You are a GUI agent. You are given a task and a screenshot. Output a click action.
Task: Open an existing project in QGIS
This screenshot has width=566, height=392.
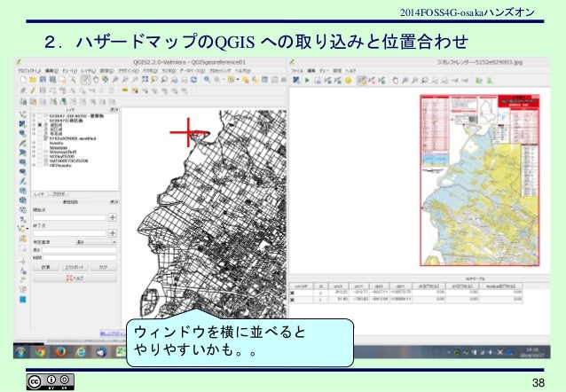[33, 80]
